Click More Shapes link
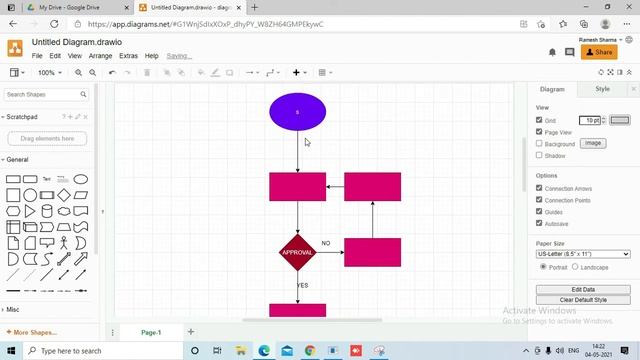This screenshot has width=640, height=360. pyautogui.click(x=31, y=332)
